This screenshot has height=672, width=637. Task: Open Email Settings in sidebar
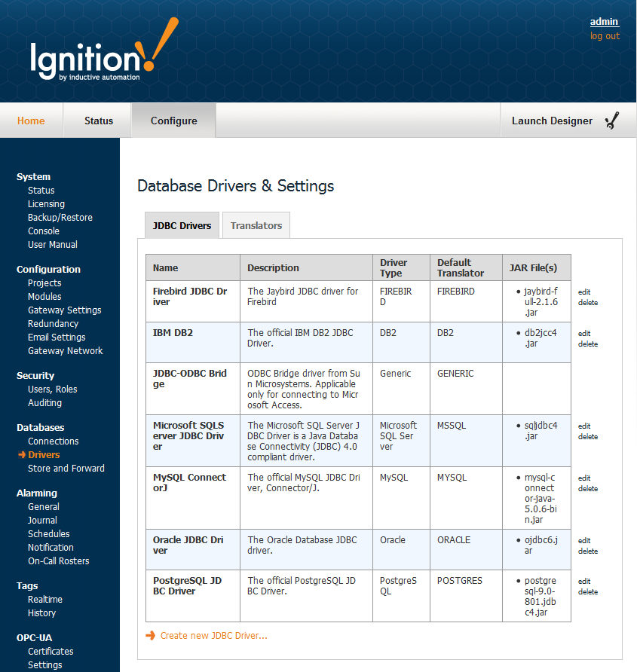(x=57, y=338)
